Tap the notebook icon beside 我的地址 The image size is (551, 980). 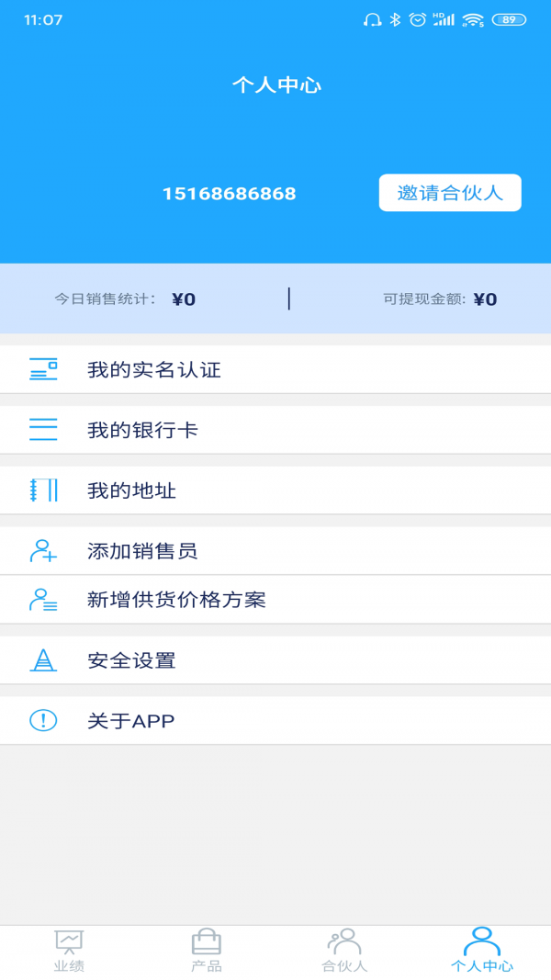[x=43, y=490]
